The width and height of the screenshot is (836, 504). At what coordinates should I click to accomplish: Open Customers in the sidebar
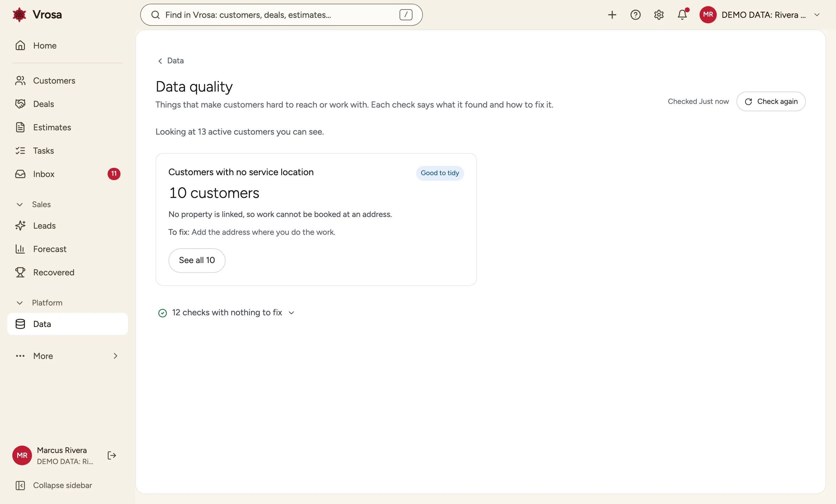pyautogui.click(x=68, y=81)
